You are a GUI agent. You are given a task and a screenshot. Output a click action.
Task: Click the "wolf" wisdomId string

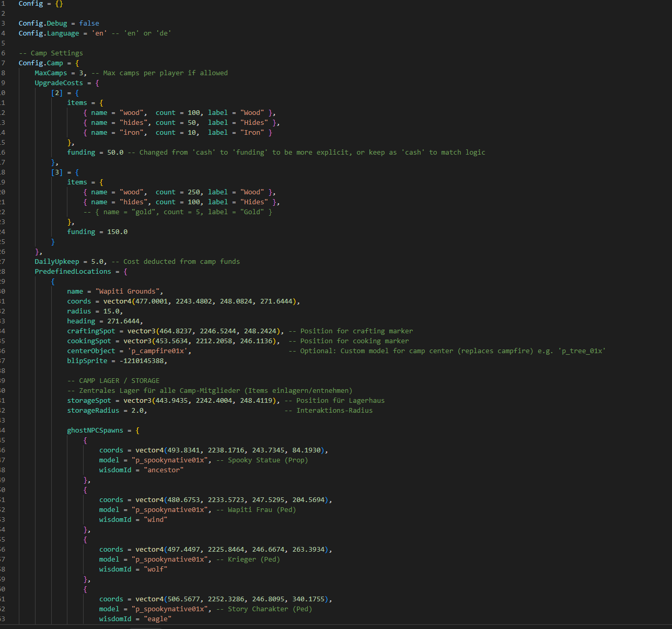point(155,569)
